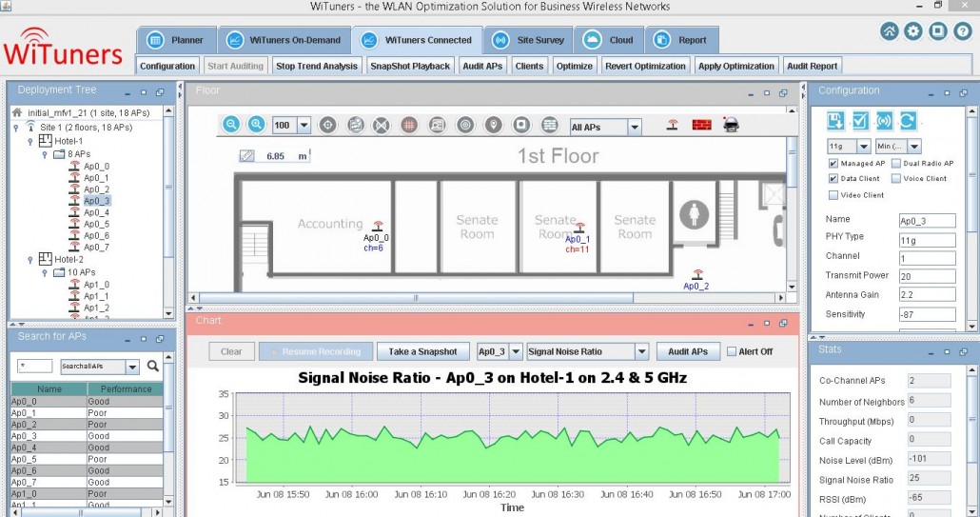This screenshot has width=980, height=517.
Task: Uncheck the Managed AP checkbox
Action: tap(833, 163)
